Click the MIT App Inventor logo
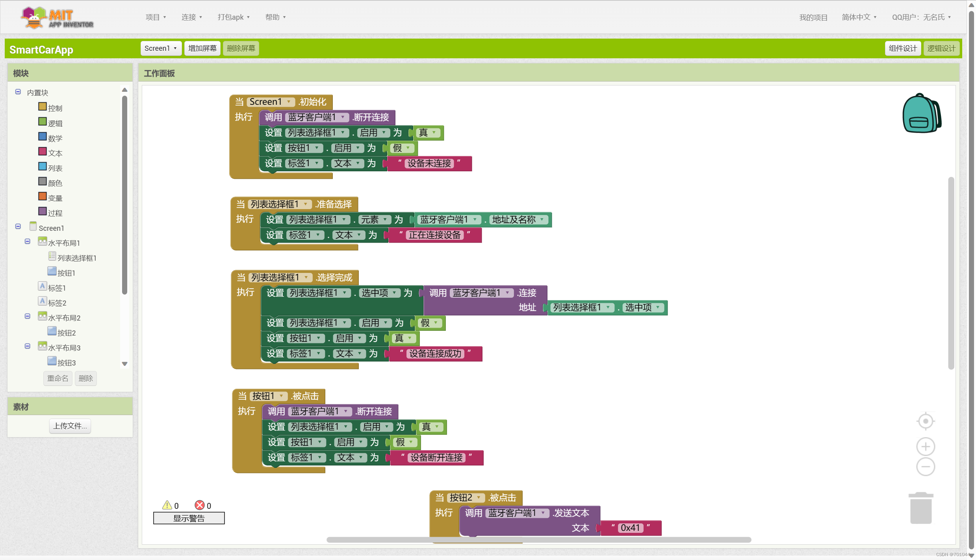The image size is (976, 560). [58, 18]
